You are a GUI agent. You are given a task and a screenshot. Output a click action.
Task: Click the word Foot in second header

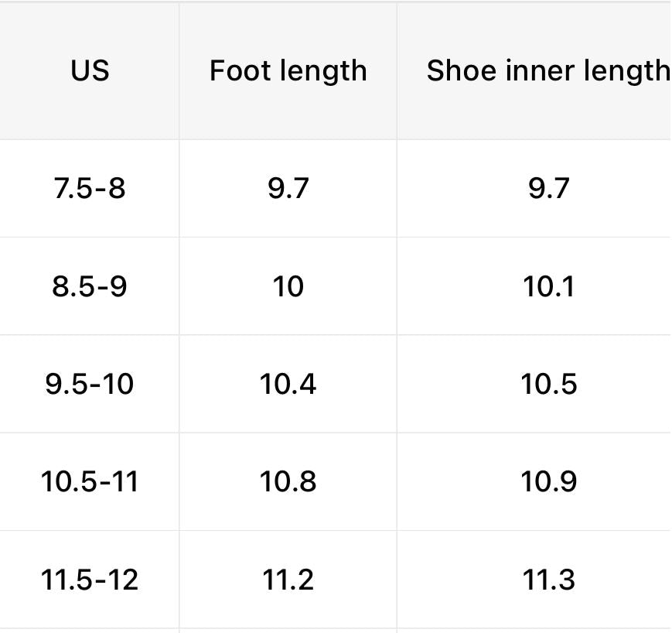(x=238, y=70)
